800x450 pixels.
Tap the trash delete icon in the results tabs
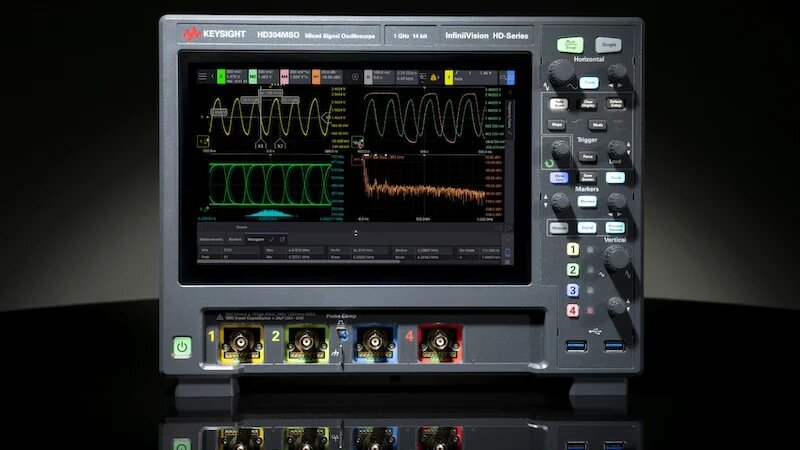282,239
